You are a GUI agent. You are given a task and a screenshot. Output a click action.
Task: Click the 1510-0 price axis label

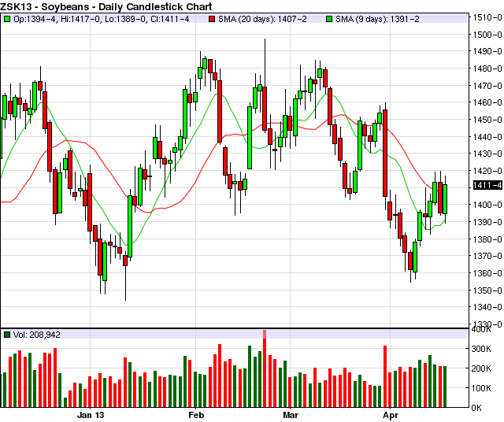pos(487,17)
